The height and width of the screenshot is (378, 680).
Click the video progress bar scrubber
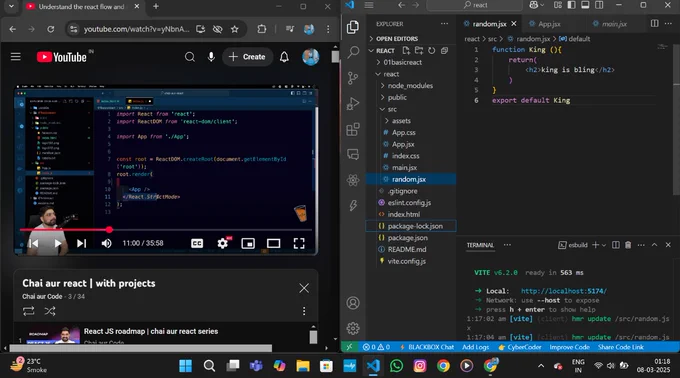click(109, 230)
